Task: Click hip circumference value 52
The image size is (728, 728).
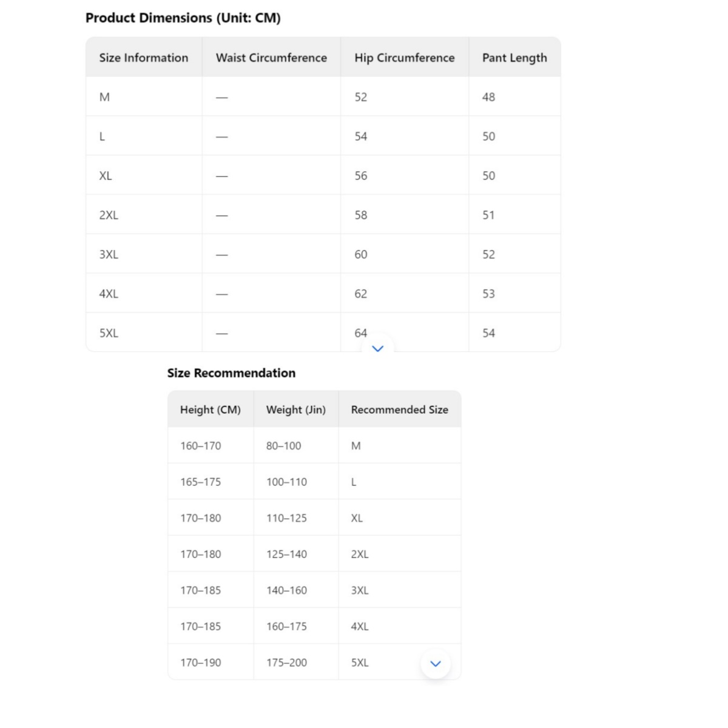Action: click(361, 97)
